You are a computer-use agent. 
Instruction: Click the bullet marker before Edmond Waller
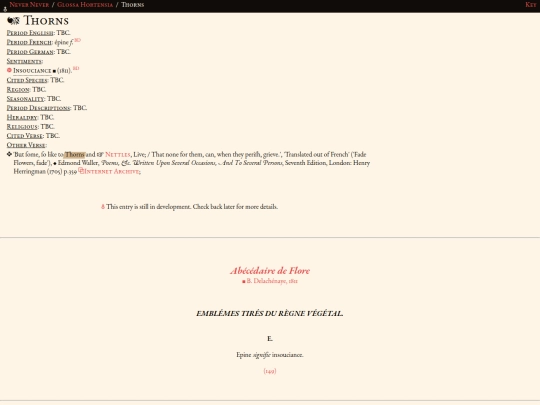click(x=55, y=164)
